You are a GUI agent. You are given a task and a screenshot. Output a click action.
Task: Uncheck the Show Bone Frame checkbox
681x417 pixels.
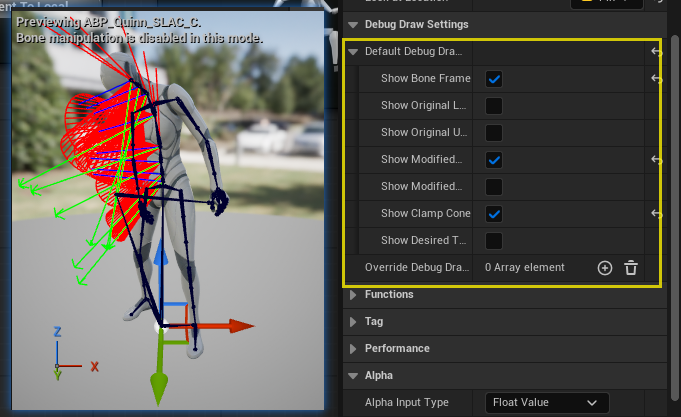pos(494,79)
